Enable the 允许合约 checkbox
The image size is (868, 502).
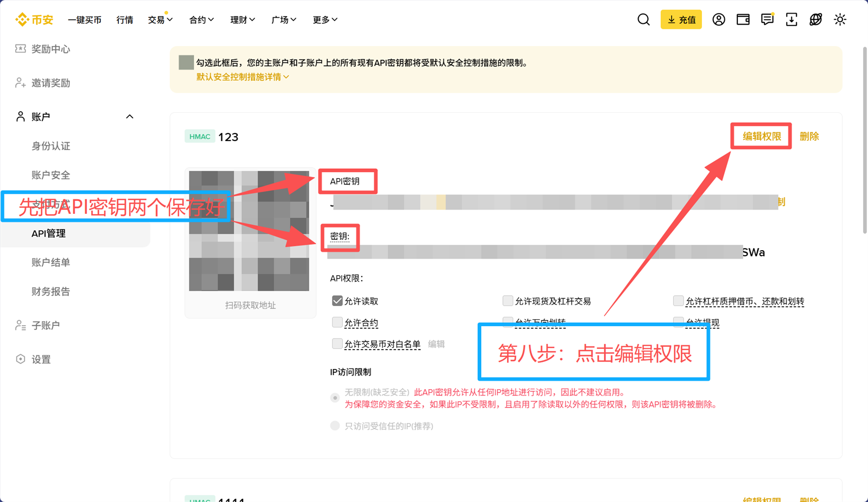click(x=337, y=322)
